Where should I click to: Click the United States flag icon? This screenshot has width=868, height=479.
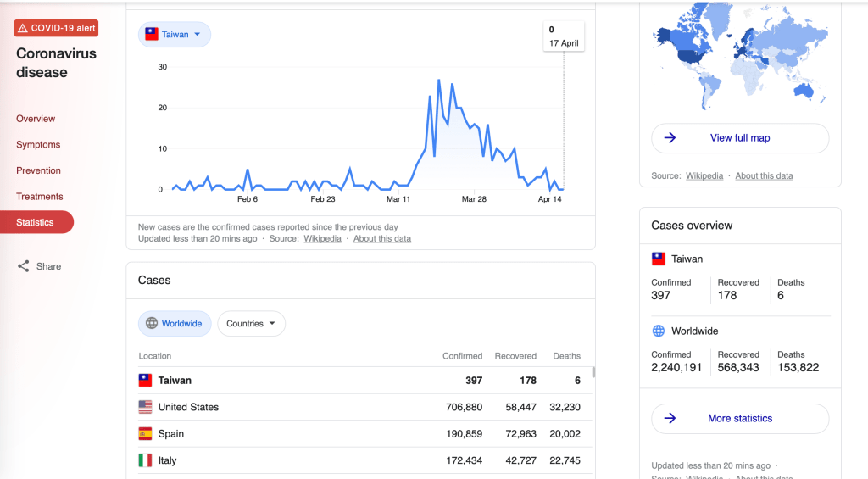tap(146, 407)
